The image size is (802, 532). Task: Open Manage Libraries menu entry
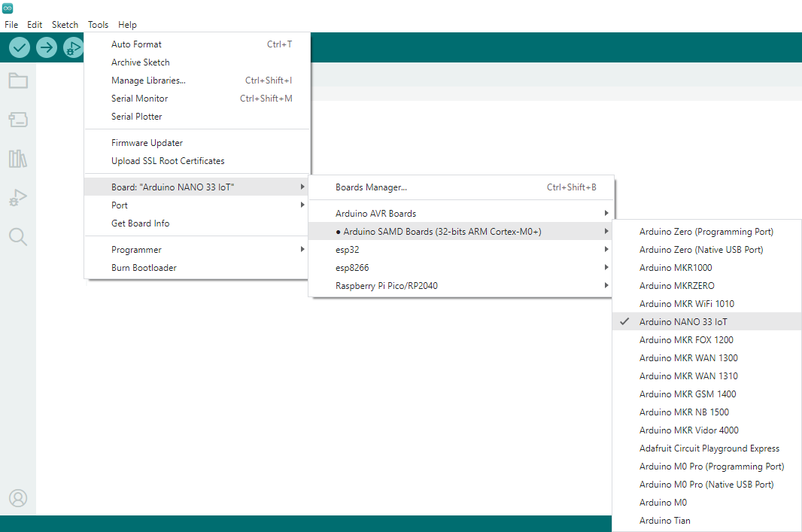[x=197, y=81]
